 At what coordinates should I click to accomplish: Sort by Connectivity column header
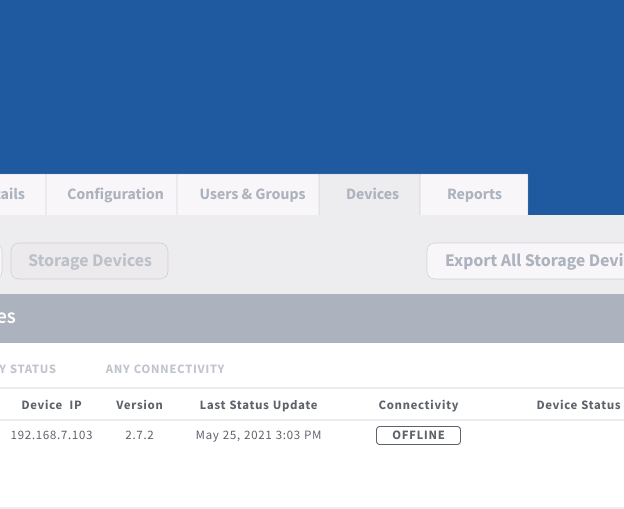tap(418, 405)
